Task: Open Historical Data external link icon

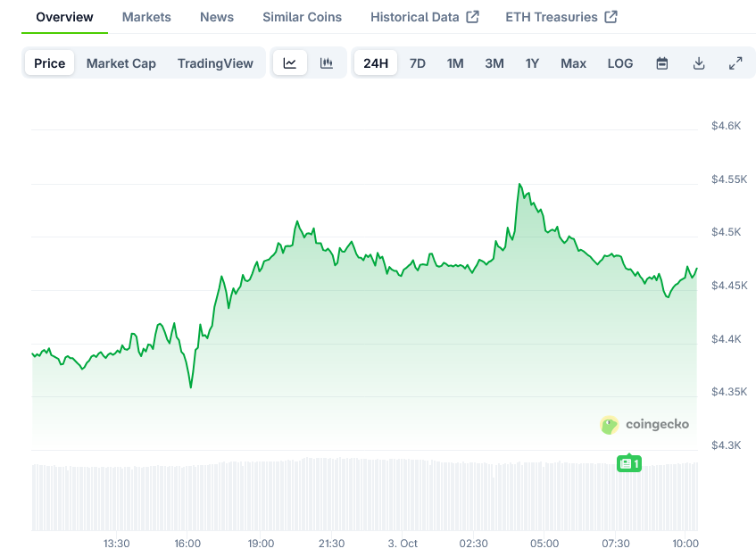Action: click(474, 16)
